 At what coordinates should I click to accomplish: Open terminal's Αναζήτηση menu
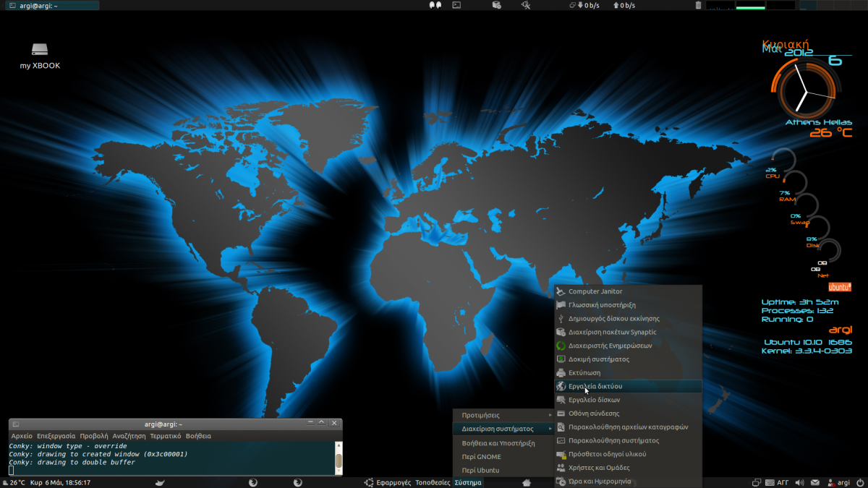tap(129, 436)
